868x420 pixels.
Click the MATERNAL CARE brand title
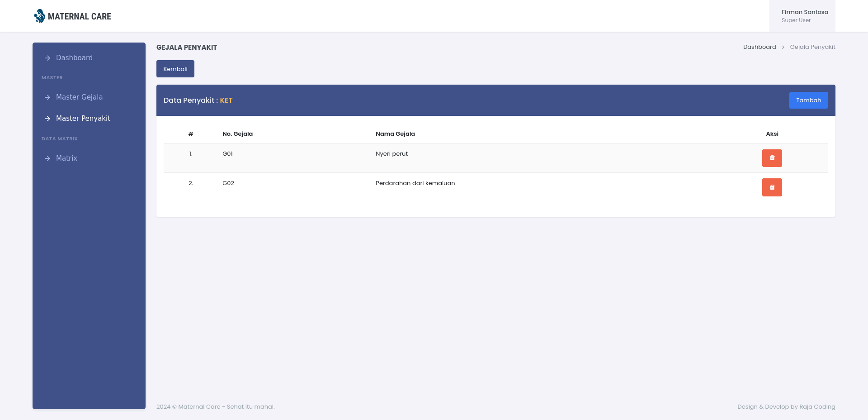click(x=80, y=16)
